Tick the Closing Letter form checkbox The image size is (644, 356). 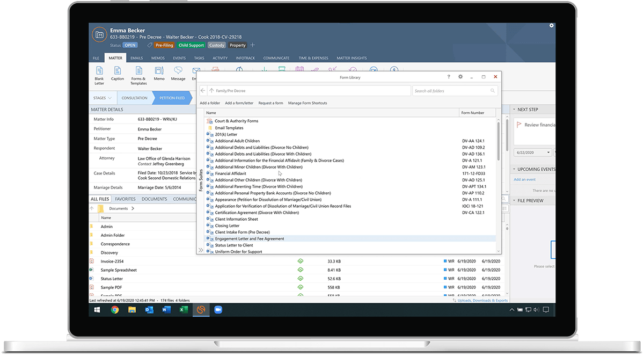click(208, 226)
